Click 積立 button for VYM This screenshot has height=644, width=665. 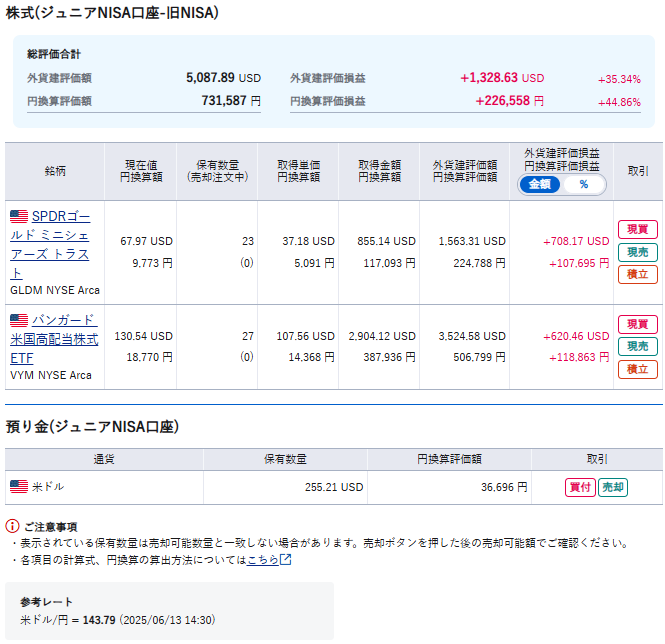click(637, 369)
